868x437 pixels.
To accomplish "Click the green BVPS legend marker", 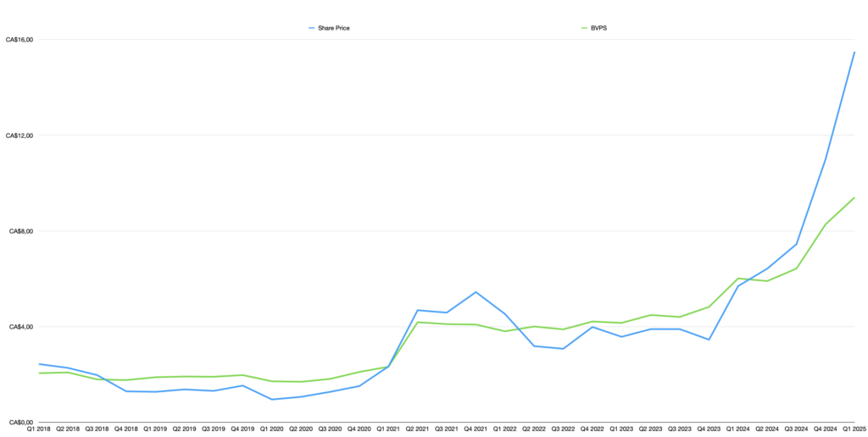I will pos(583,28).
